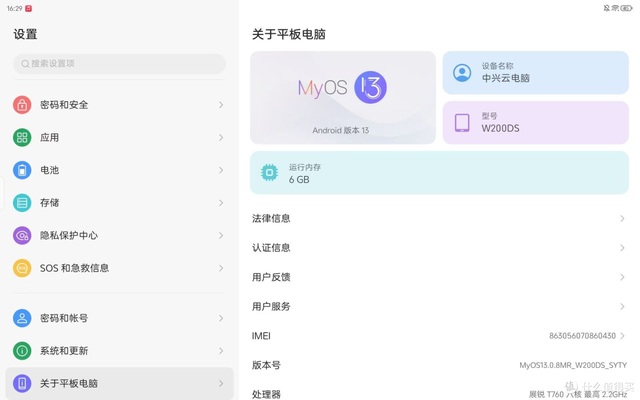Viewport: 640px width, 400px height.
Task: Tap the yellow SOS 和急救信息 icon
Action: (22, 268)
